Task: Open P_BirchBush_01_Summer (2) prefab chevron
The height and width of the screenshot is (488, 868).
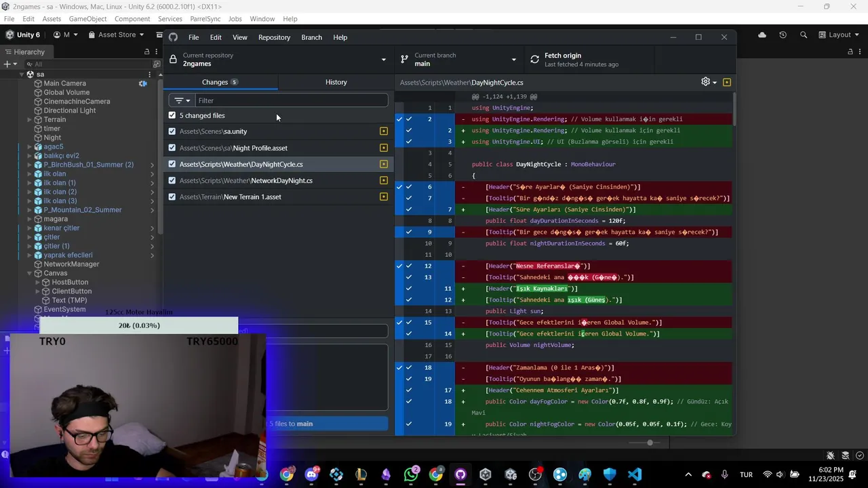Action: [152, 165]
